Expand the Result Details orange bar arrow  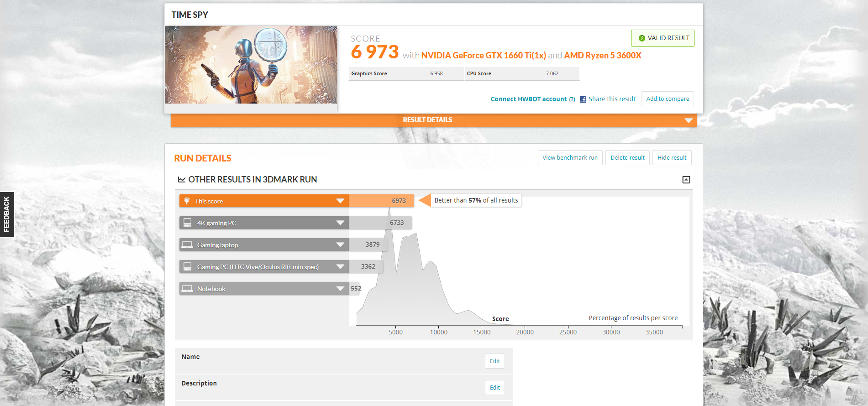689,120
